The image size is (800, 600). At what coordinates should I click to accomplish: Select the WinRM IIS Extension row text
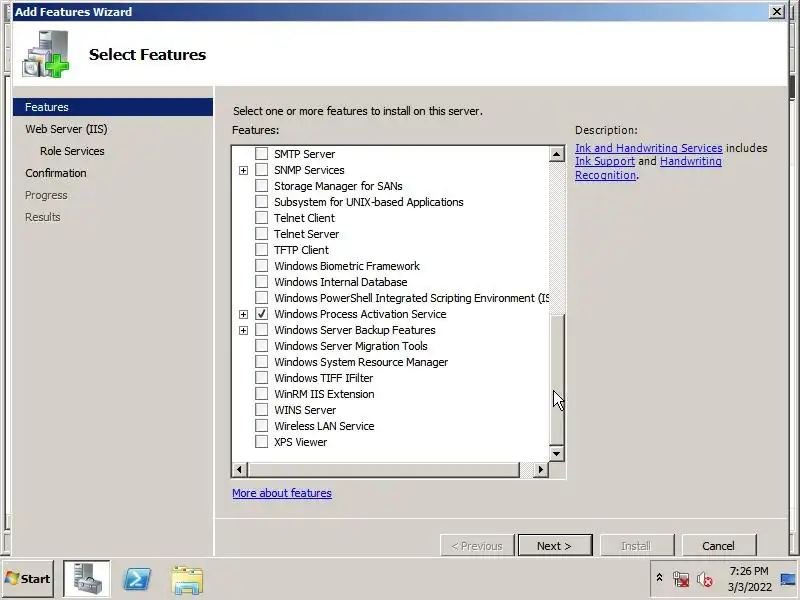click(324, 394)
